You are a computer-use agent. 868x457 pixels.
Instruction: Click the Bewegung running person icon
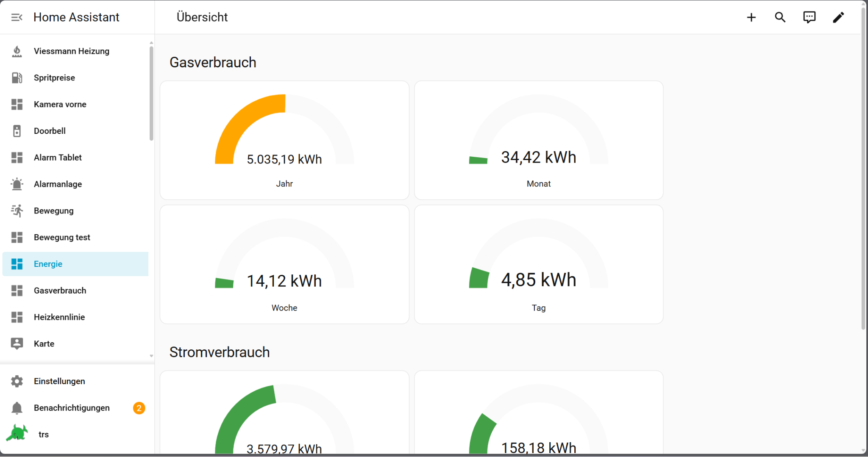(17, 211)
